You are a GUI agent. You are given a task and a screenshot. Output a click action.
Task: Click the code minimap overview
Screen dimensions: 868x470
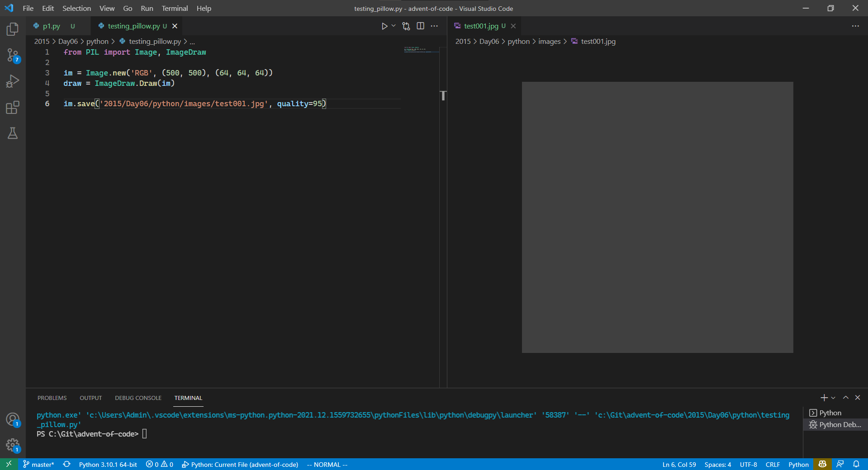pos(421,50)
